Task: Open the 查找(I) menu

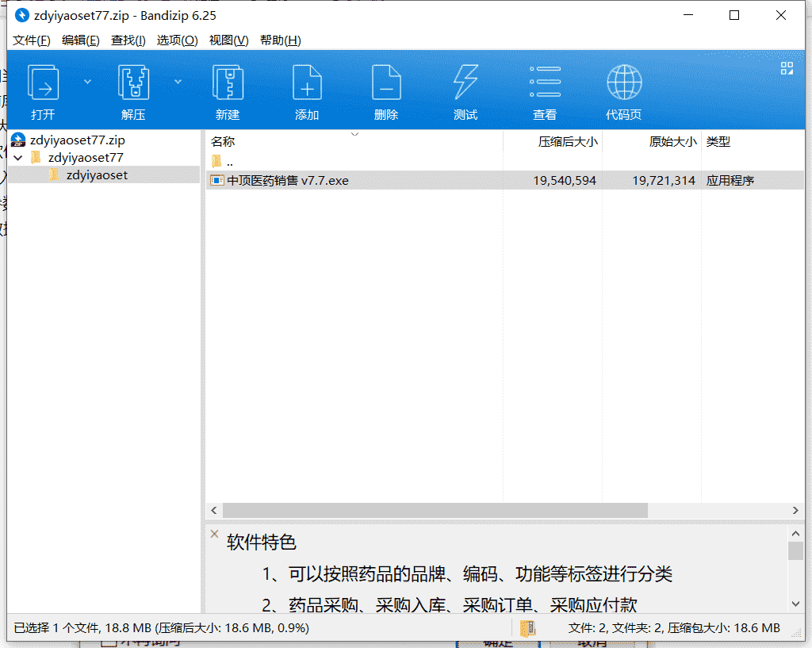Action: 128,40
